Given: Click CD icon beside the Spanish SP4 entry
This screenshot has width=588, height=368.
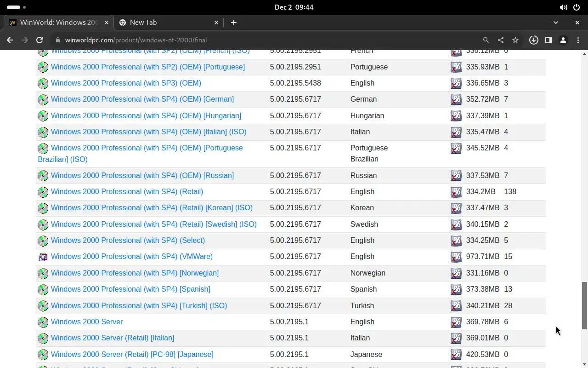Looking at the screenshot, I should click(43, 289).
